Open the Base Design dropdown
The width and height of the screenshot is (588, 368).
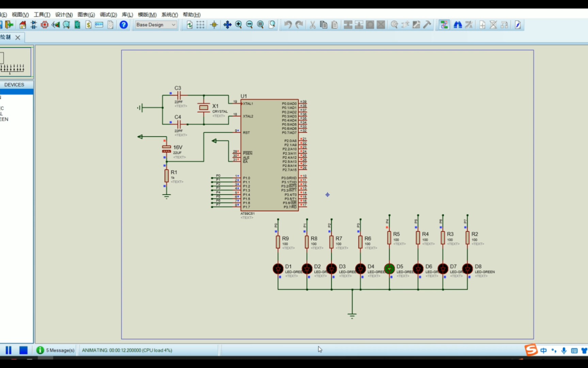point(156,25)
